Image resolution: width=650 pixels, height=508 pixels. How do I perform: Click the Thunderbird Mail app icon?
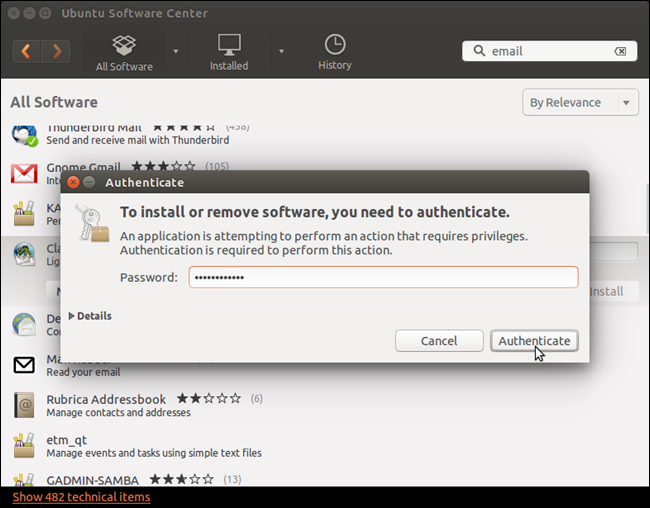tap(24, 135)
